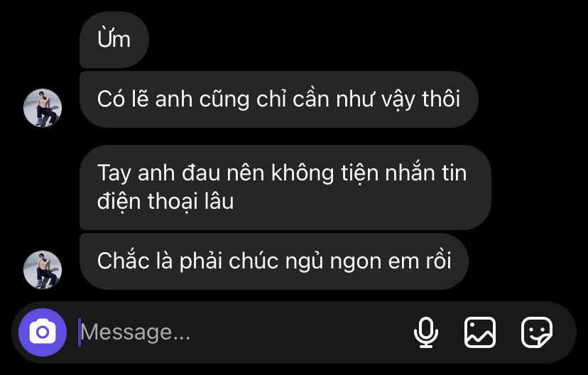Viewport: 588px width, 375px height.
Task: Select the "Có lẽ anh cũng chỉ cần" bubble
Action: (x=278, y=99)
